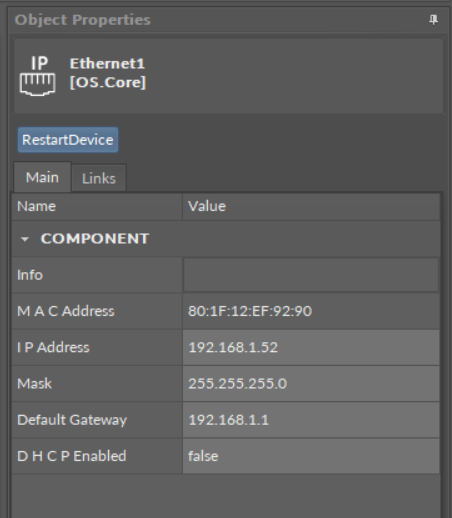Open the Links tab

(x=99, y=178)
